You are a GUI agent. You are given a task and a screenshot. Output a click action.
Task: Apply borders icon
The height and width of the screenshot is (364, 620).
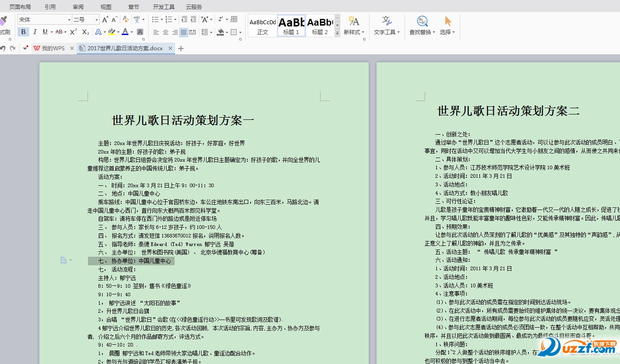tap(233, 32)
